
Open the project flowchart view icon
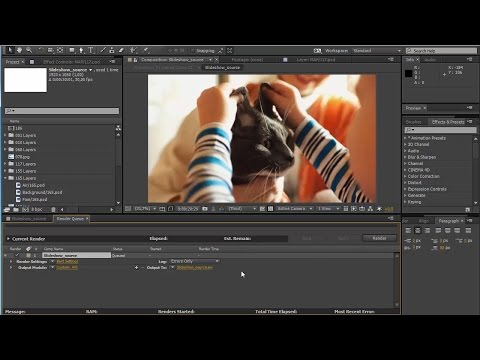[118, 128]
